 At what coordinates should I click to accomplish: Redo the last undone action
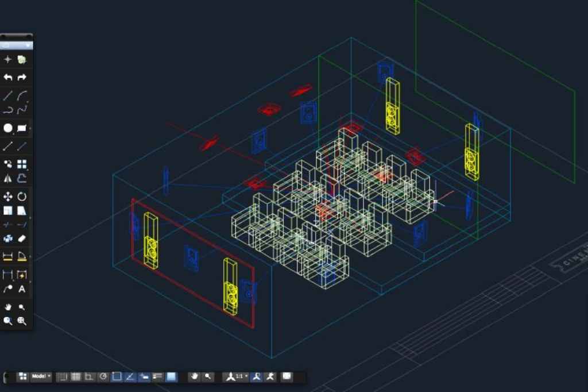click(x=22, y=78)
